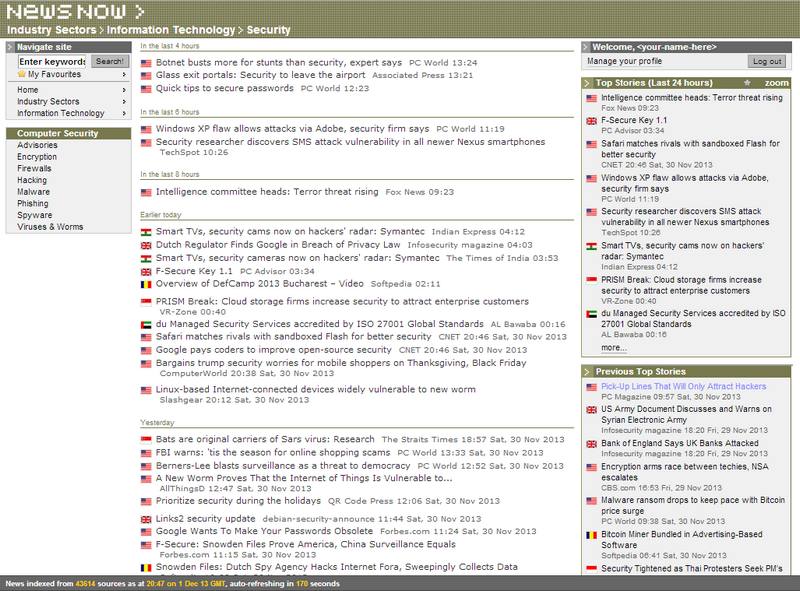The image size is (800, 591).
Task: Open Berners-Lee blasts surveillance article
Action: pyautogui.click(x=283, y=465)
